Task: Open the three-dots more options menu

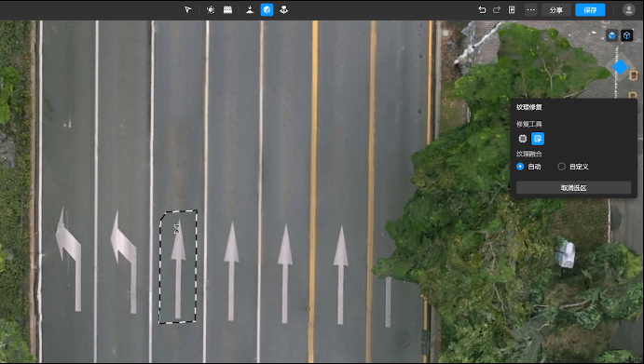Action: point(531,10)
